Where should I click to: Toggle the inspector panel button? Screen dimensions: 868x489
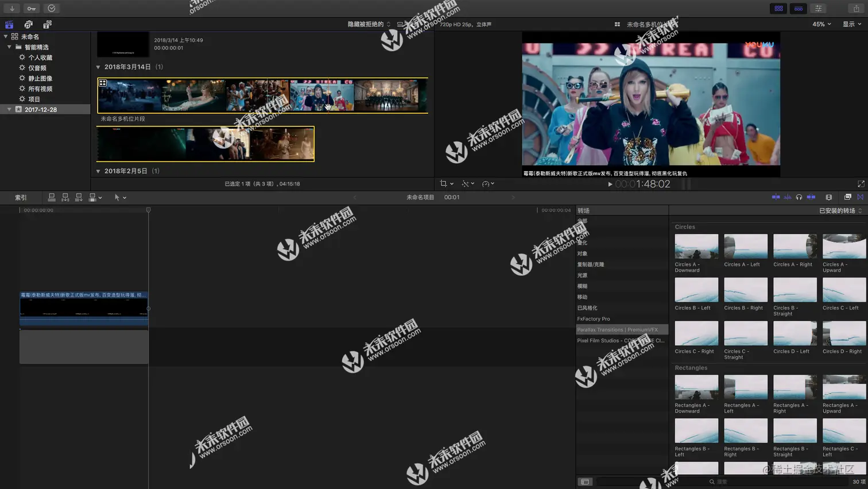point(818,8)
